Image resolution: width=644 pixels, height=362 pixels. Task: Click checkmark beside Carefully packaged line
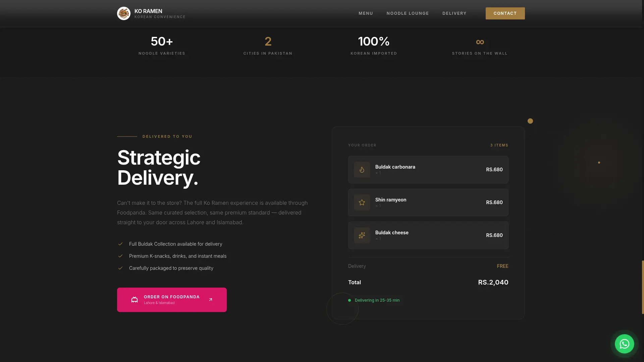click(x=120, y=268)
